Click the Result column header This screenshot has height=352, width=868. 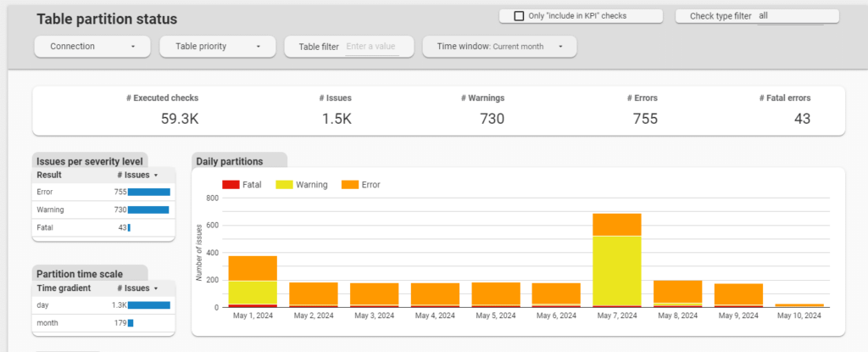click(49, 176)
